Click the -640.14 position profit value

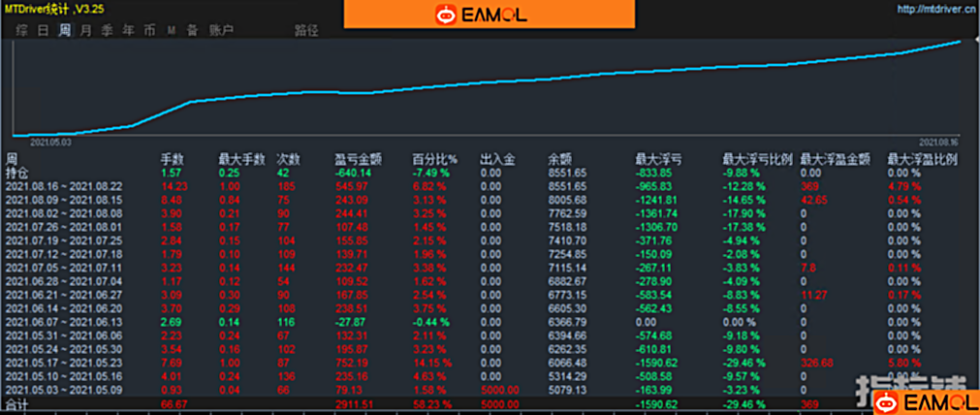pos(354,173)
